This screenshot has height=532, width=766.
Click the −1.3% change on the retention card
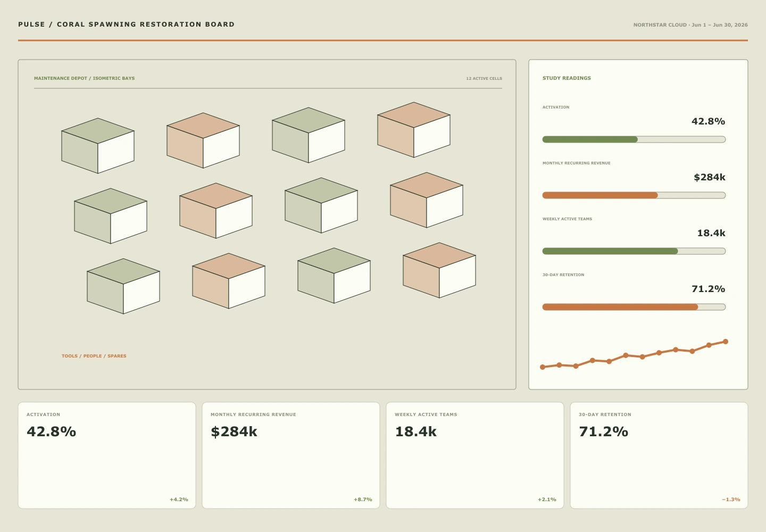(x=731, y=500)
